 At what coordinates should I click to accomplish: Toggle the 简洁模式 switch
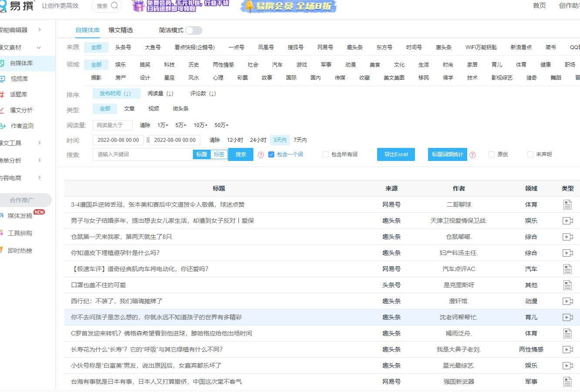tap(193, 30)
